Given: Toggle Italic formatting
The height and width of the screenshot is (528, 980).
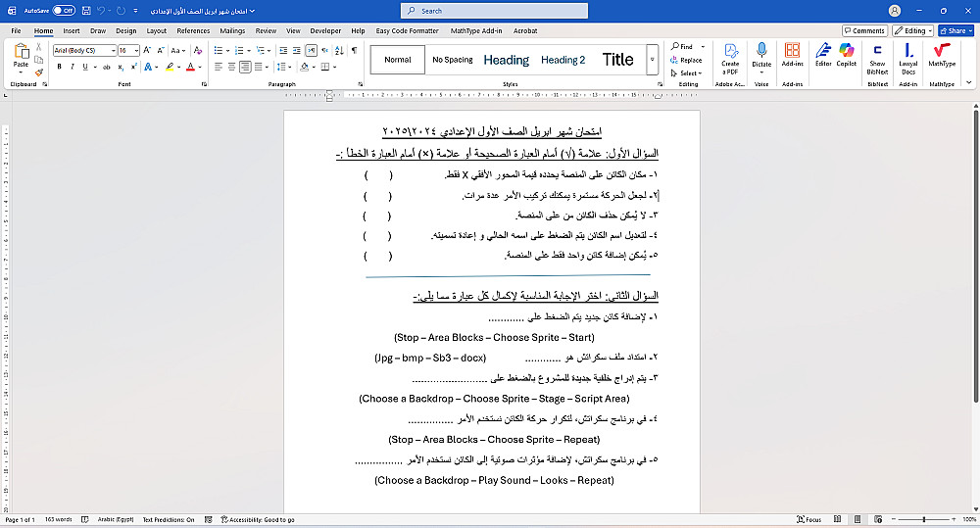Looking at the screenshot, I should (x=73, y=67).
